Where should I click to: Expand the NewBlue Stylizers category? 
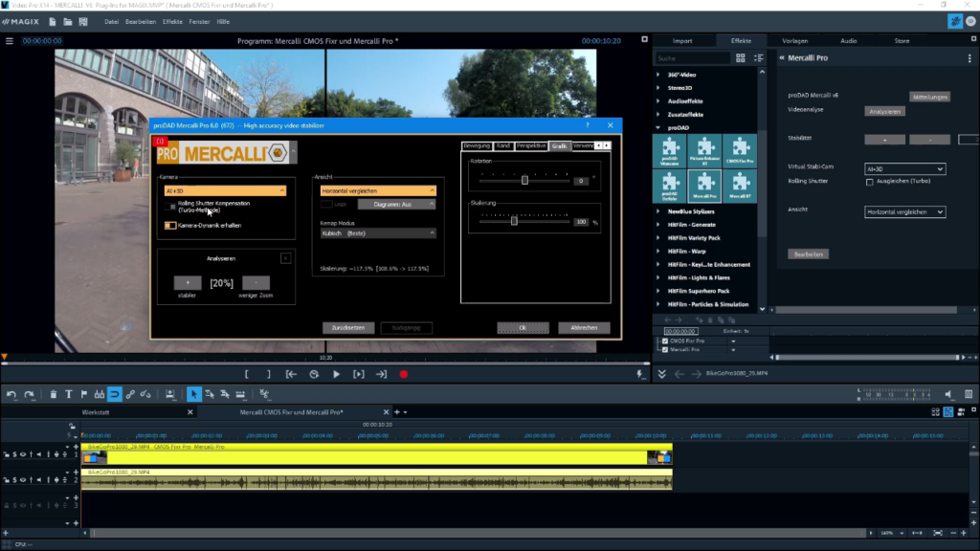tap(658, 211)
